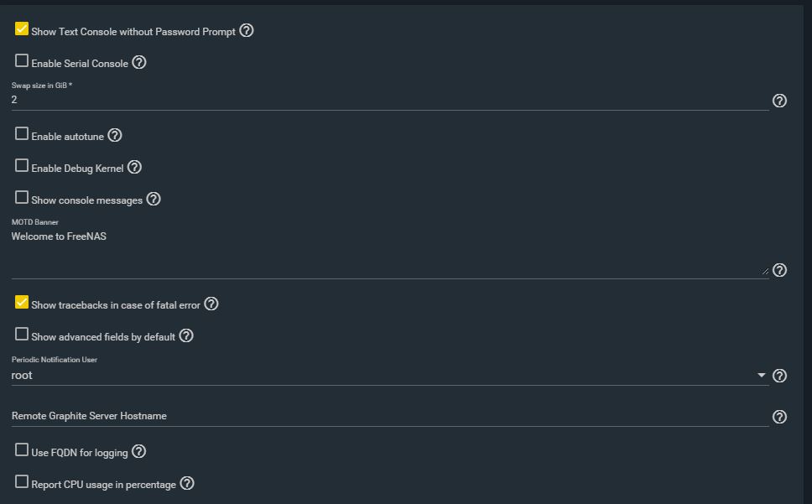Click the Swap size in GiB field
The height and width of the screenshot is (504, 812).
click(x=390, y=100)
